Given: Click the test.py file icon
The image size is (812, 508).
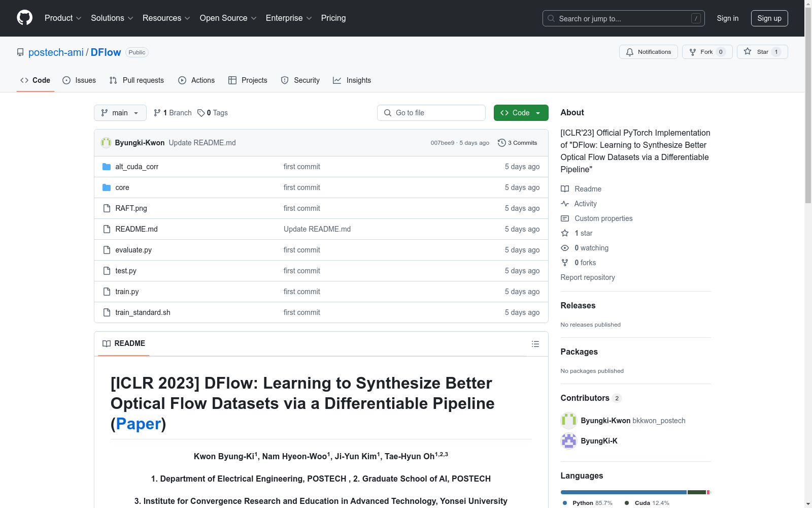Looking at the screenshot, I should pos(107,271).
